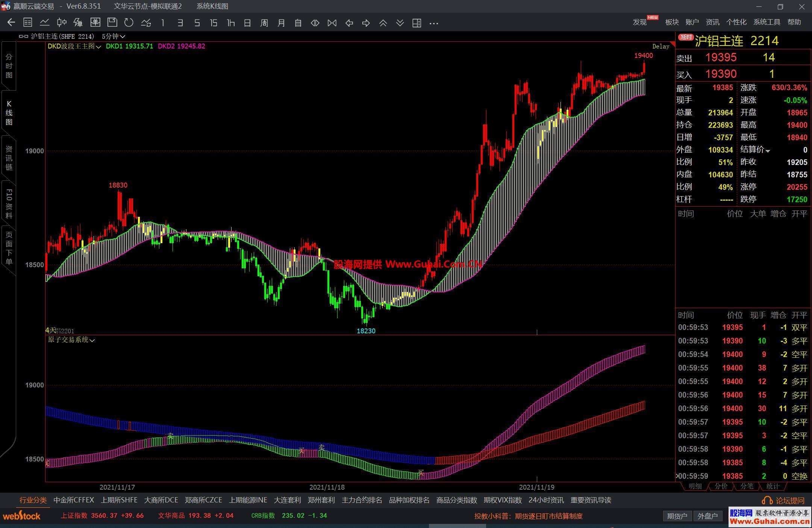The height and width of the screenshot is (528, 812).
Task: Click the 期货户 button
Action: (x=677, y=516)
